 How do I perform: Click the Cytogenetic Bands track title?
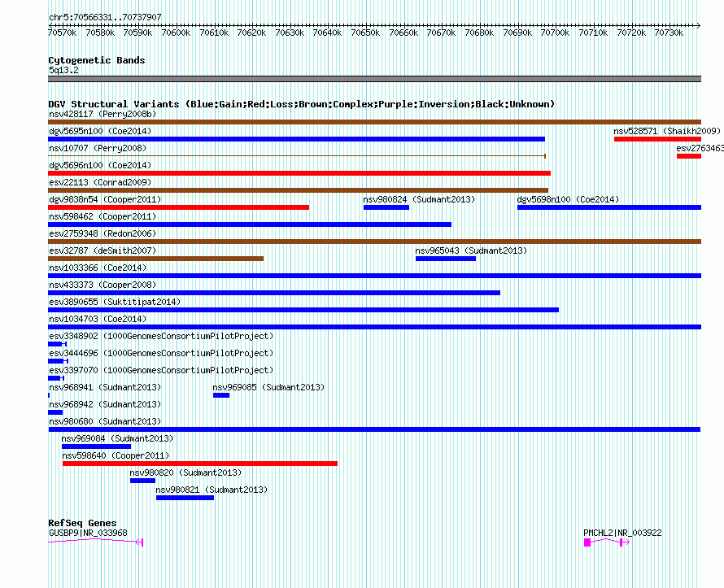click(x=97, y=60)
